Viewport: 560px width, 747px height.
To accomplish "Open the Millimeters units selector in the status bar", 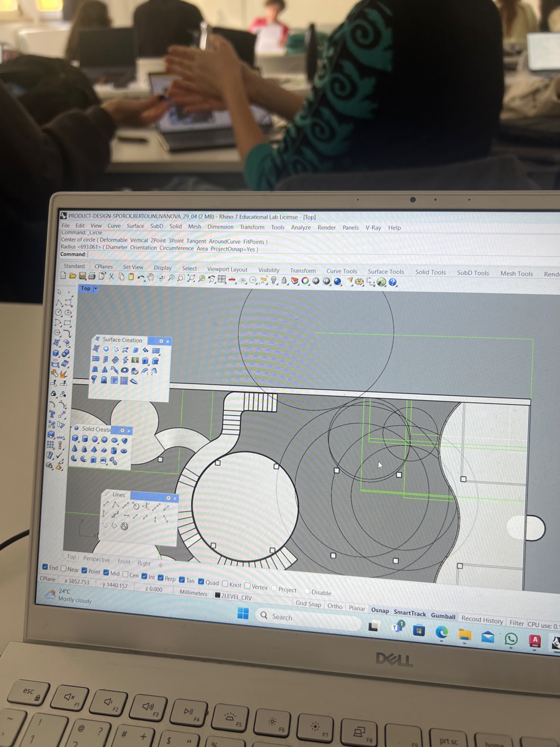I will click(x=194, y=593).
